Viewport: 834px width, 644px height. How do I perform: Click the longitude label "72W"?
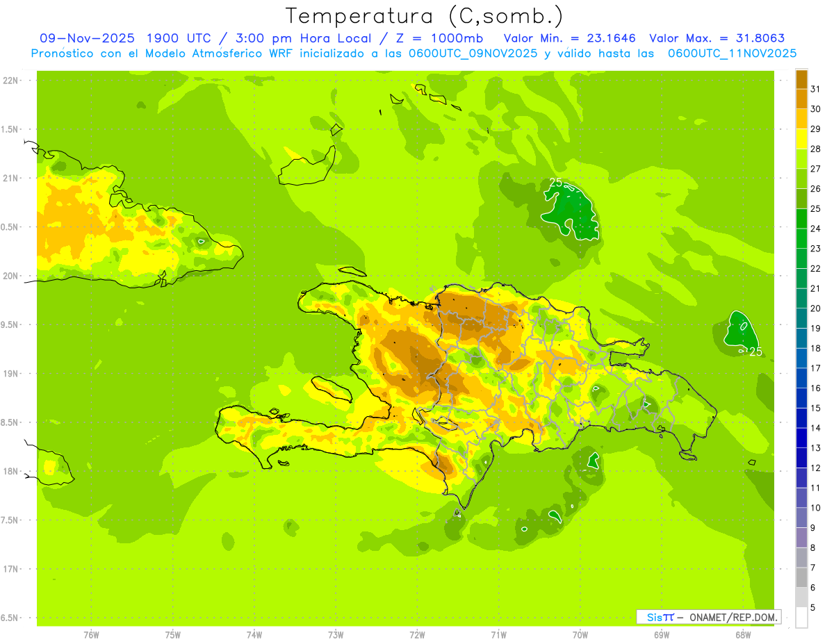(417, 634)
